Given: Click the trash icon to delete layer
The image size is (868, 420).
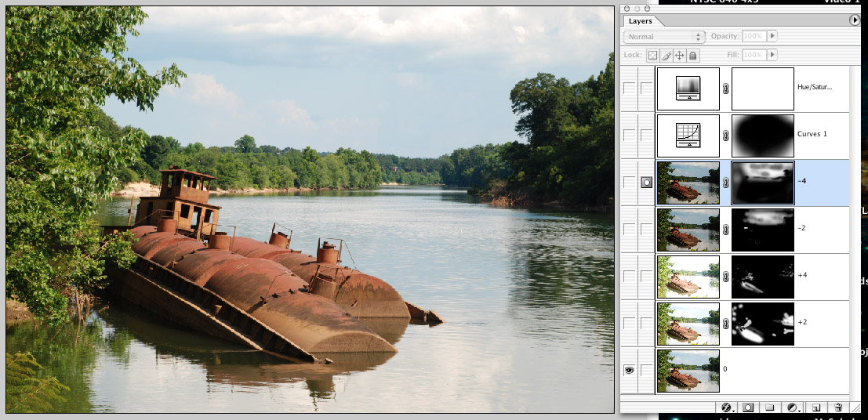Looking at the screenshot, I should click(838, 407).
